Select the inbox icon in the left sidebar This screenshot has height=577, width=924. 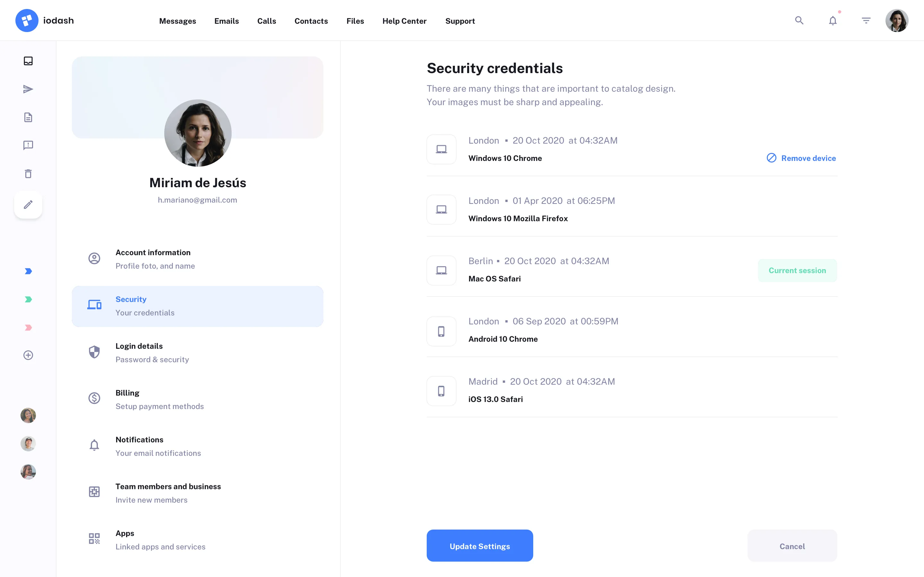pos(28,60)
